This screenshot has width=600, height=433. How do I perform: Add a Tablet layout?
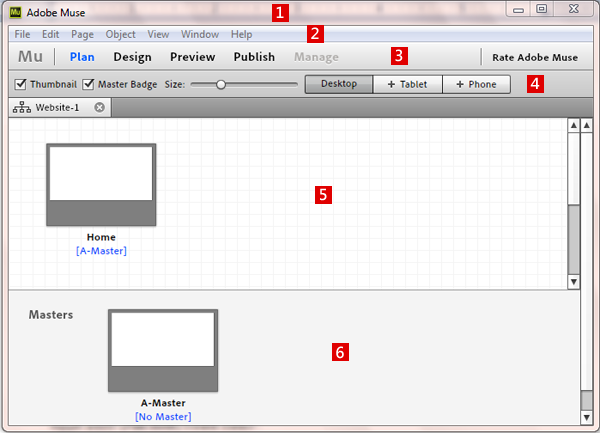pyautogui.click(x=408, y=84)
